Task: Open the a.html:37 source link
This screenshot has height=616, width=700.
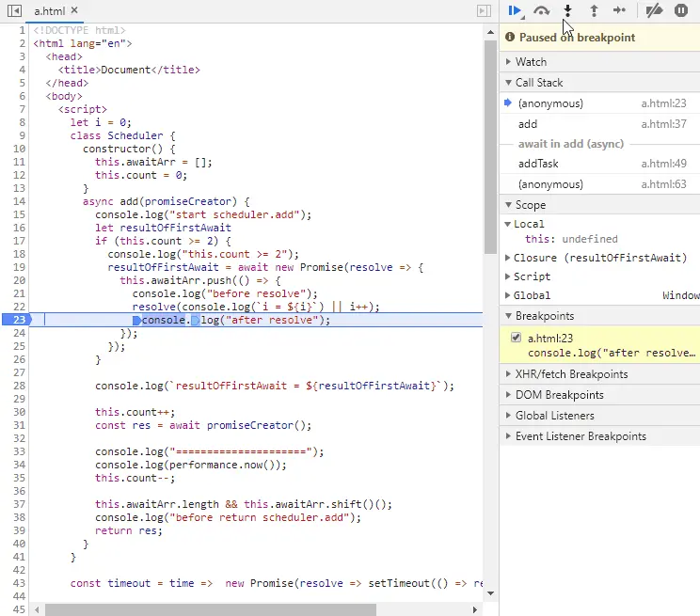Action: pos(664,124)
